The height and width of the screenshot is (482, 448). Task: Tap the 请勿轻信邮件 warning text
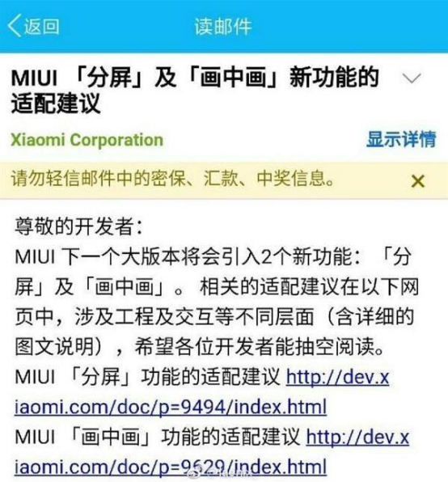(x=173, y=178)
